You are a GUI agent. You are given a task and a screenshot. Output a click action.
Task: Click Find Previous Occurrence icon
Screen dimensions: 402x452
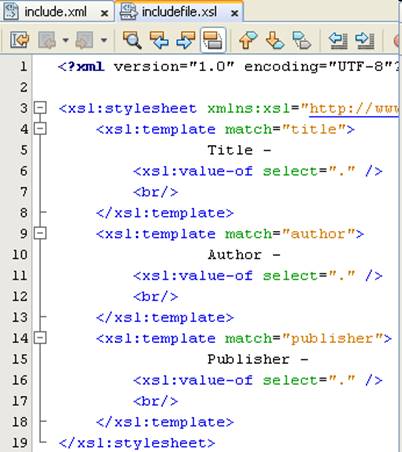pyautogui.click(x=159, y=40)
